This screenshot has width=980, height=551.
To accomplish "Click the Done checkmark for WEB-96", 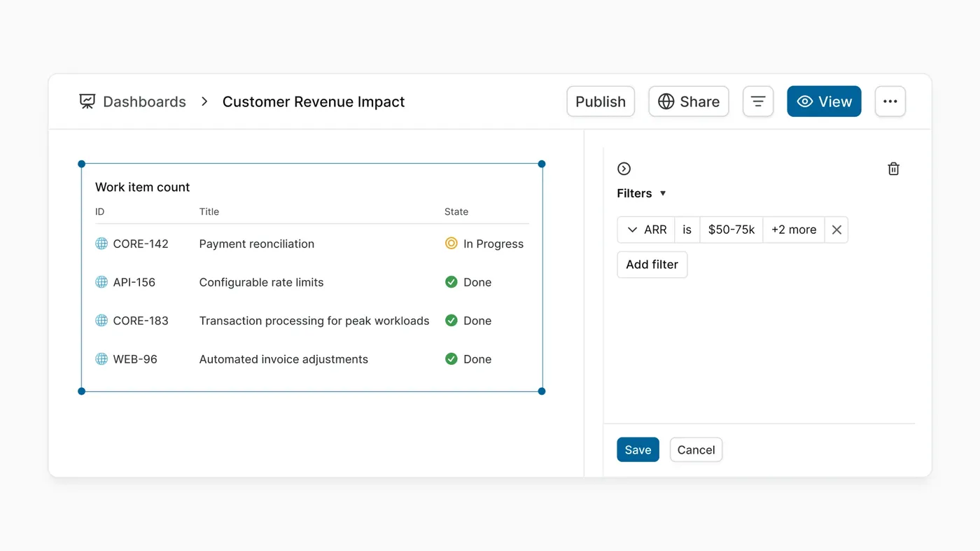I will 451,359.
